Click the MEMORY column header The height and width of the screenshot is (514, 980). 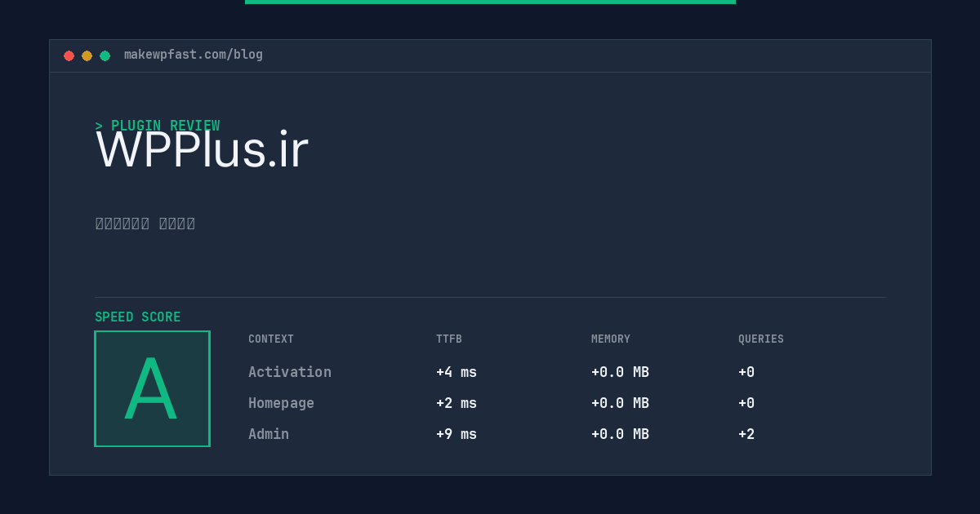click(x=611, y=339)
